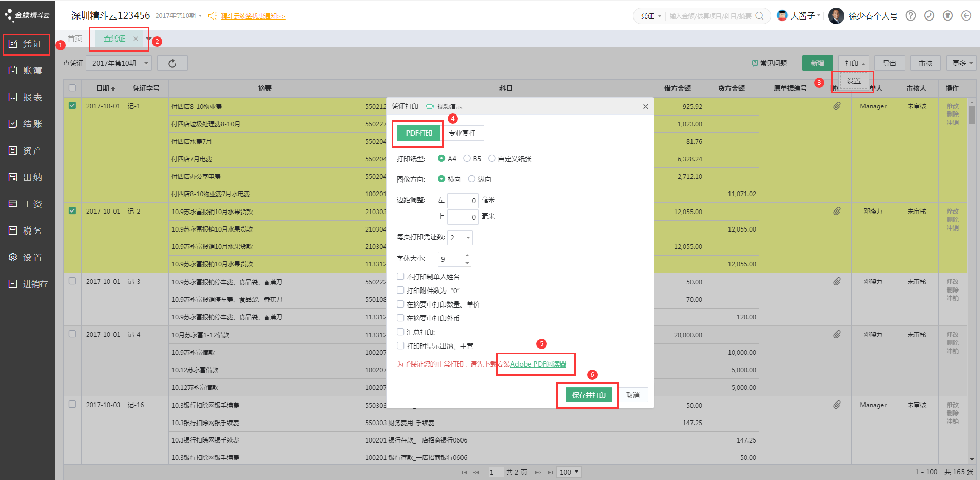Select the B5 paper size option
The height and width of the screenshot is (480, 980).
pyautogui.click(x=467, y=158)
